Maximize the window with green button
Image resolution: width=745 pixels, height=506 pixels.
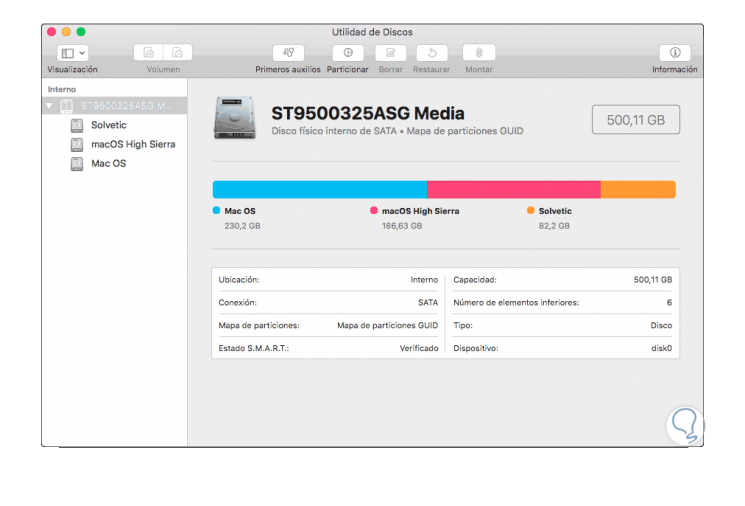coord(81,32)
